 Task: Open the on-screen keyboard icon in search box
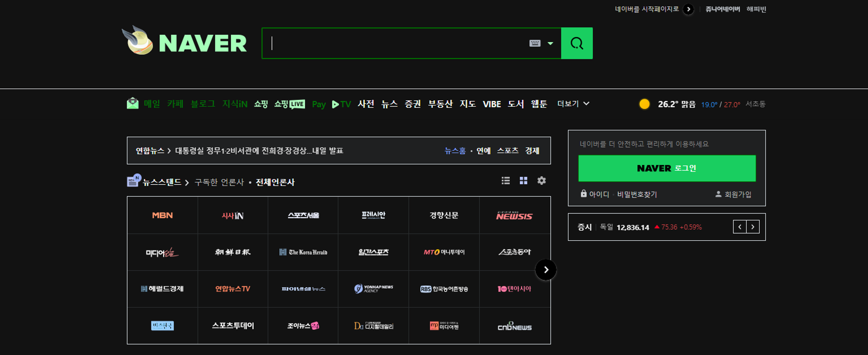[x=535, y=43]
